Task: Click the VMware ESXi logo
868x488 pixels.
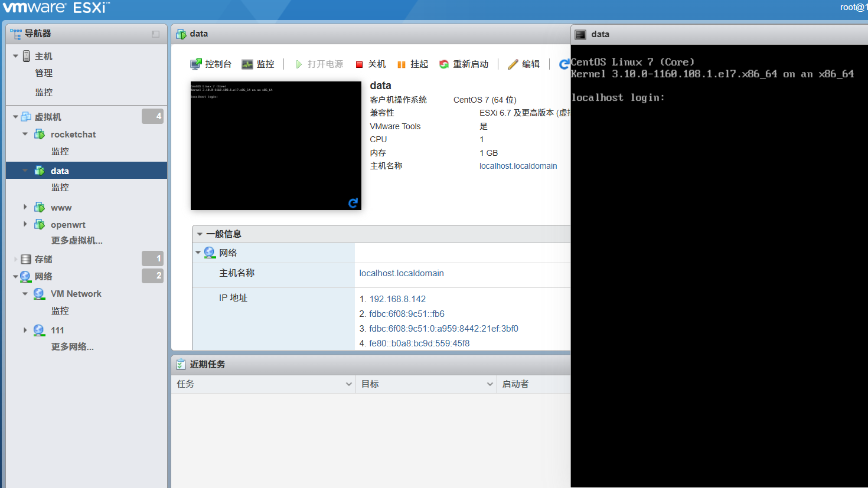Action: [x=57, y=8]
